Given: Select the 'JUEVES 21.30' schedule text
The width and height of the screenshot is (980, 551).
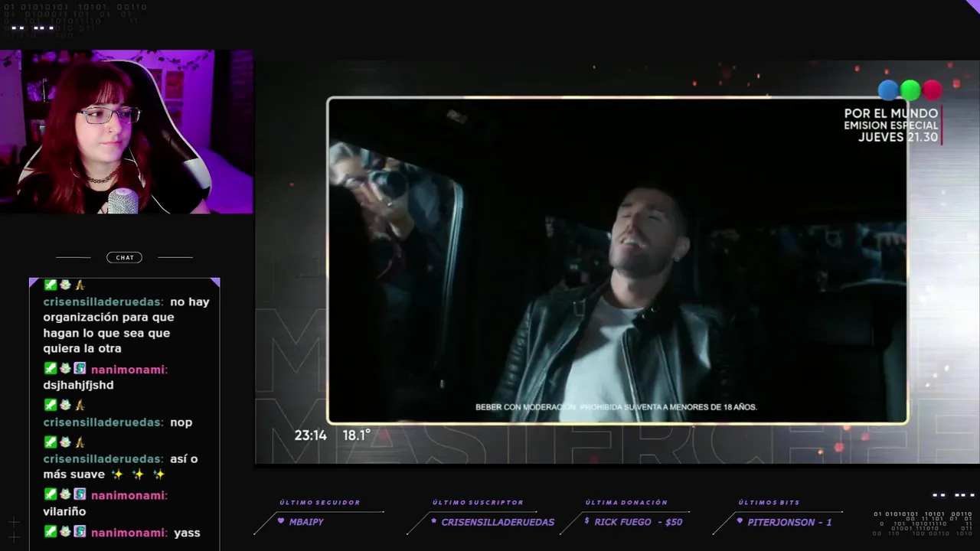Looking at the screenshot, I should click(x=897, y=137).
